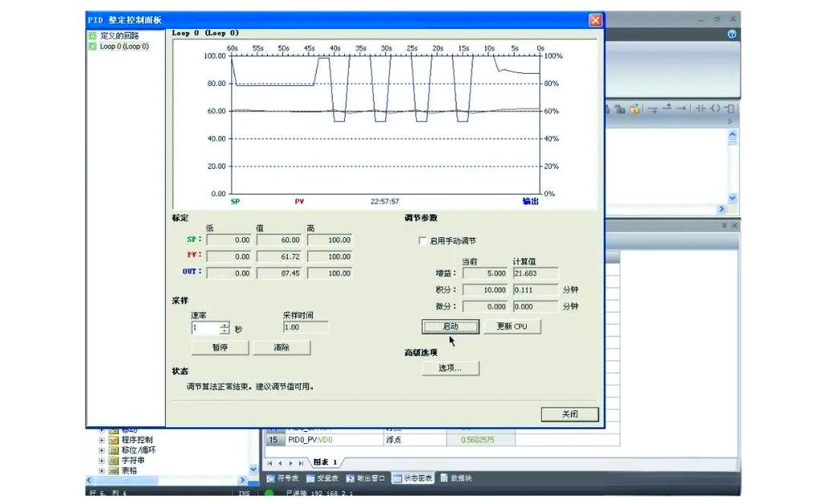Select the 状态图表 tab
822x504 pixels.
413,478
